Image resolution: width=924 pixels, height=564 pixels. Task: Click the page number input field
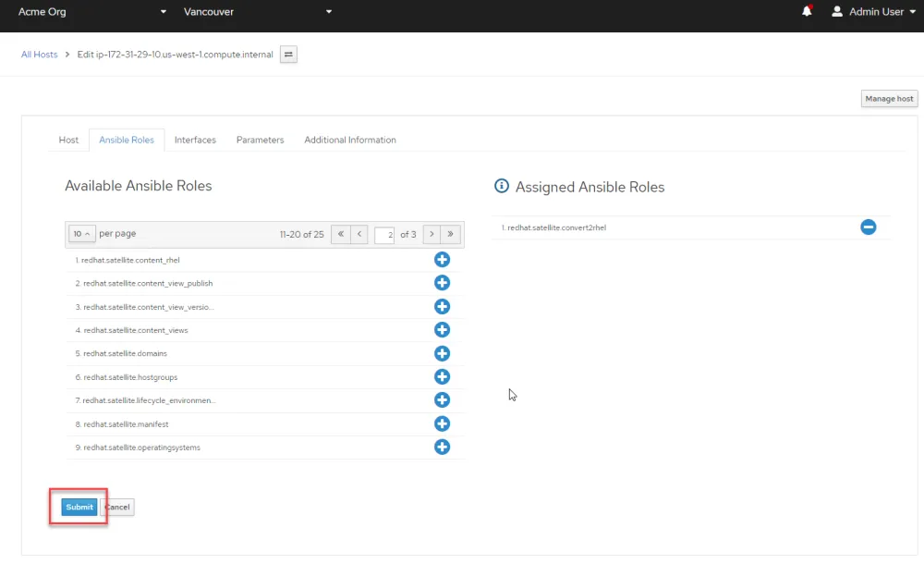384,235
